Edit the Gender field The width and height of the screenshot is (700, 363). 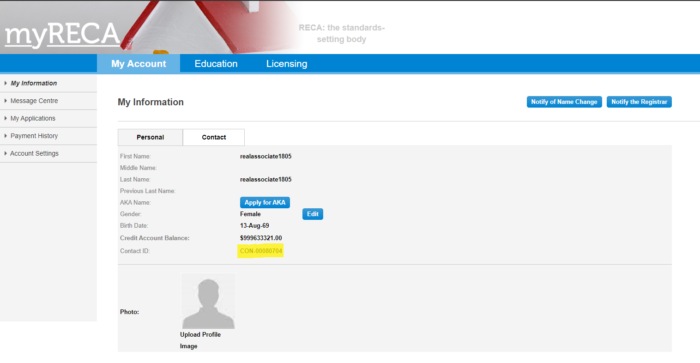[312, 214]
